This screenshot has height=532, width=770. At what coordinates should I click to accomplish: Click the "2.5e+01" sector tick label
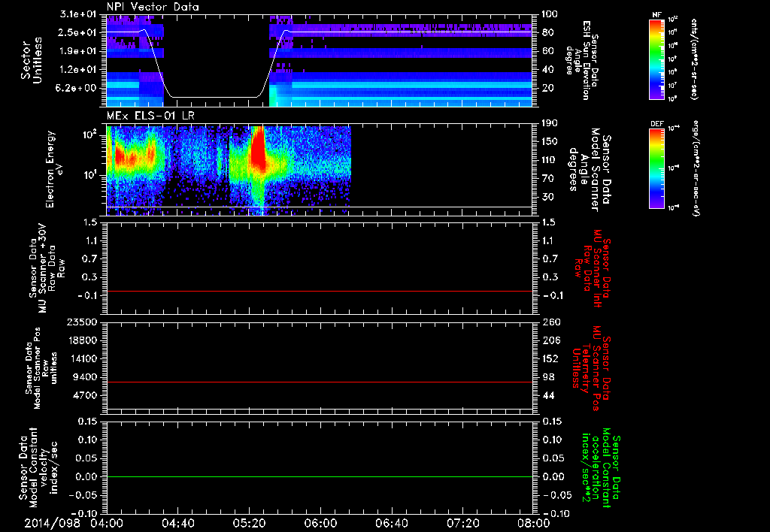78,32
